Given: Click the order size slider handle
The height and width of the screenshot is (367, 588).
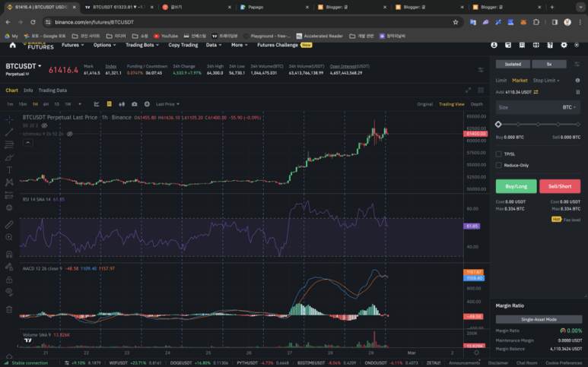Looking at the screenshot, I should click(498, 125).
